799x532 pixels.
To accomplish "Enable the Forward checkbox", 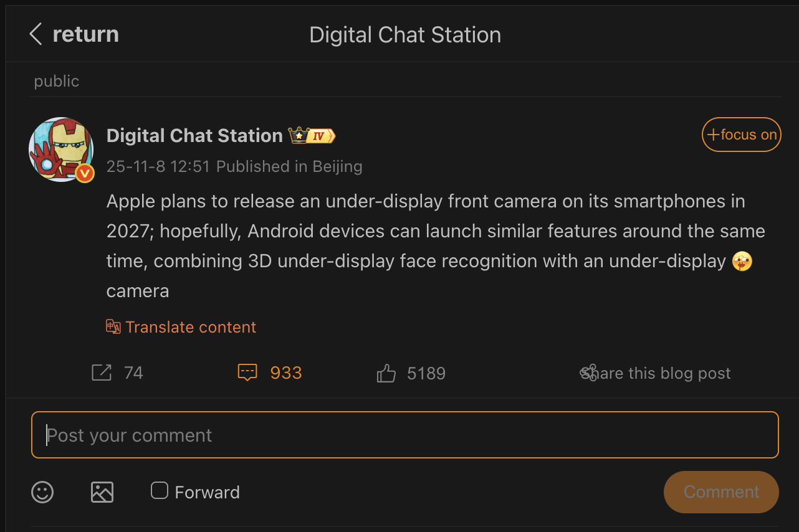I will 160,491.
